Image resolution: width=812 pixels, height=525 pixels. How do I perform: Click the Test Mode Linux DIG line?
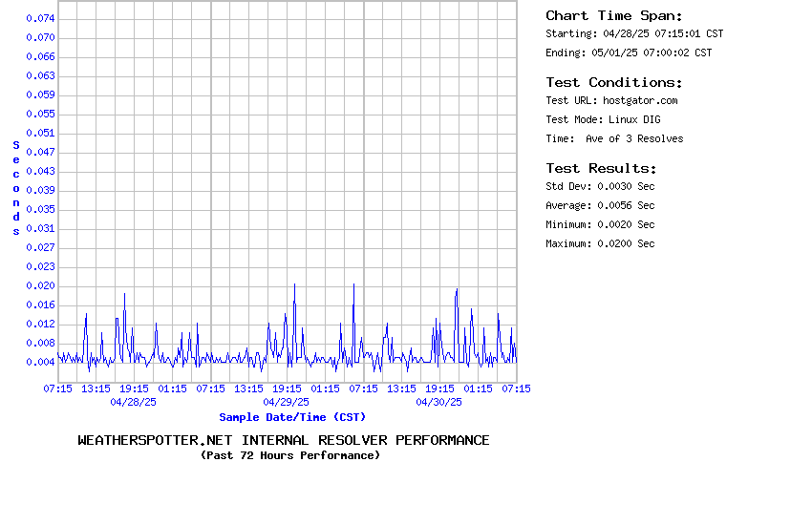coord(603,119)
